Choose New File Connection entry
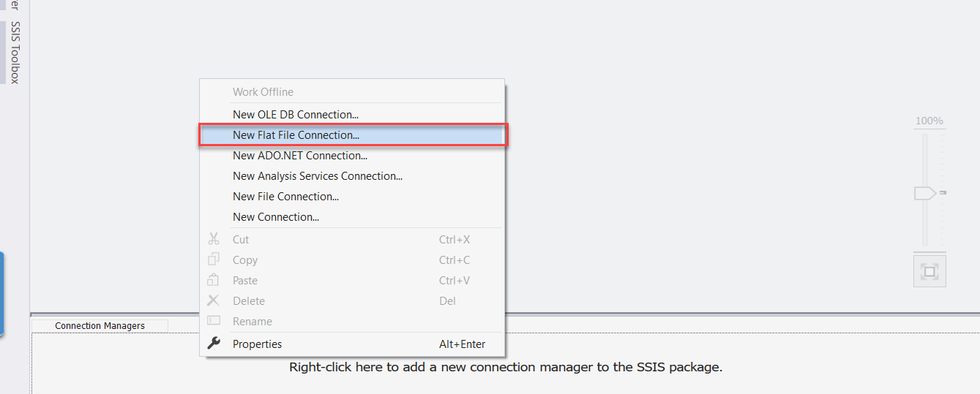 [x=285, y=197]
